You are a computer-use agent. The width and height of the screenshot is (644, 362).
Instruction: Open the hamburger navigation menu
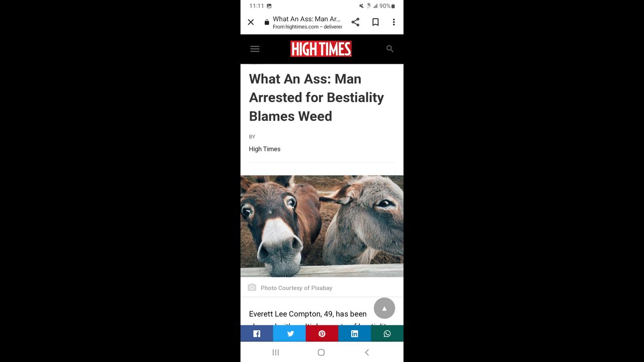click(255, 49)
